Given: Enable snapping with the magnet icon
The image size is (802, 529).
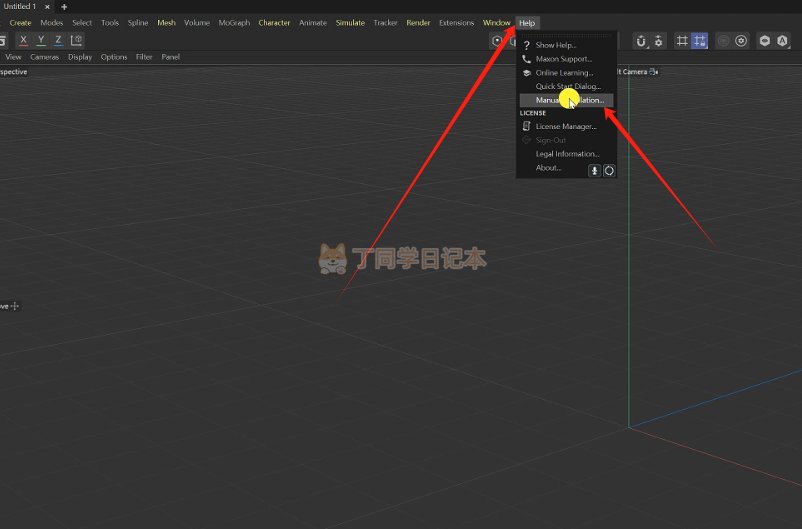Looking at the screenshot, I should [641, 41].
